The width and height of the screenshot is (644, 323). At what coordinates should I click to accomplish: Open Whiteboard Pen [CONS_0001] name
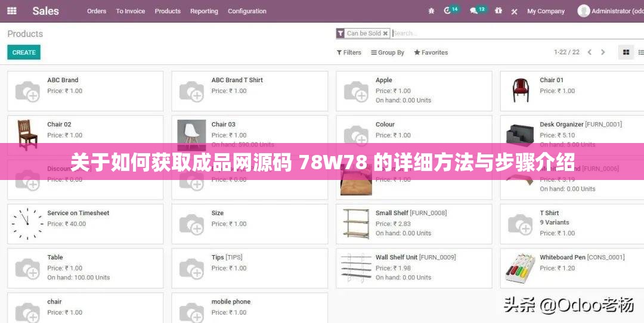click(581, 257)
